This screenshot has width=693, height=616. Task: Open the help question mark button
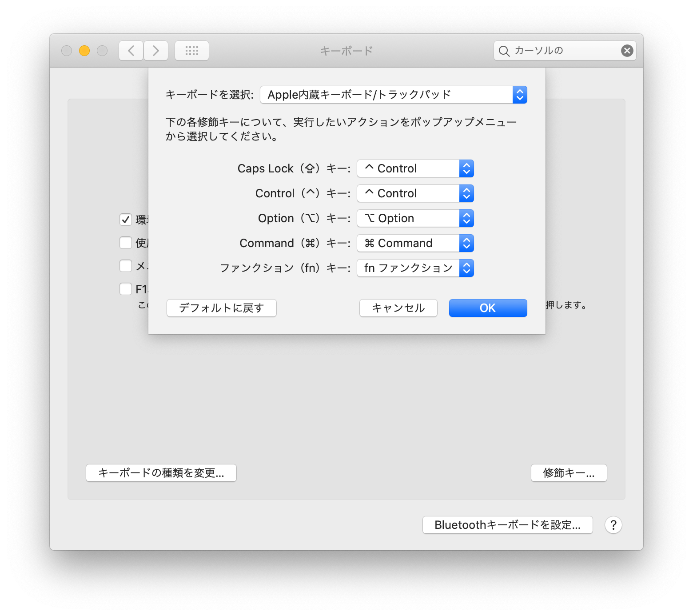[x=613, y=525]
